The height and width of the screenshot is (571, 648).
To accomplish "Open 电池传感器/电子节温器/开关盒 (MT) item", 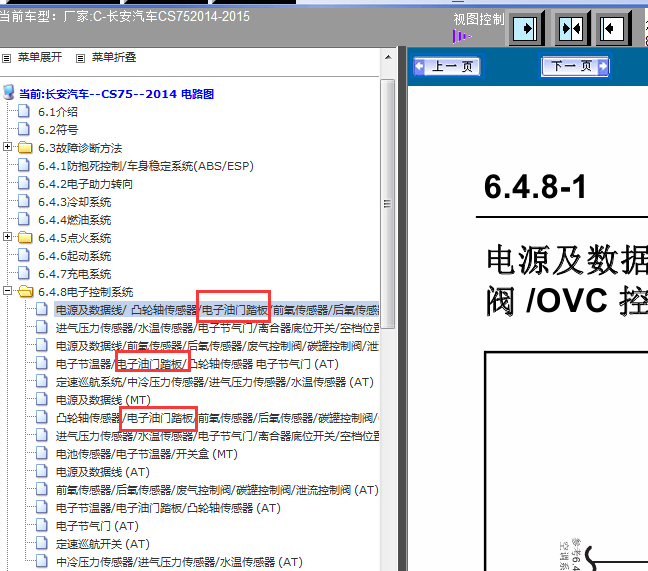I will pos(147,454).
